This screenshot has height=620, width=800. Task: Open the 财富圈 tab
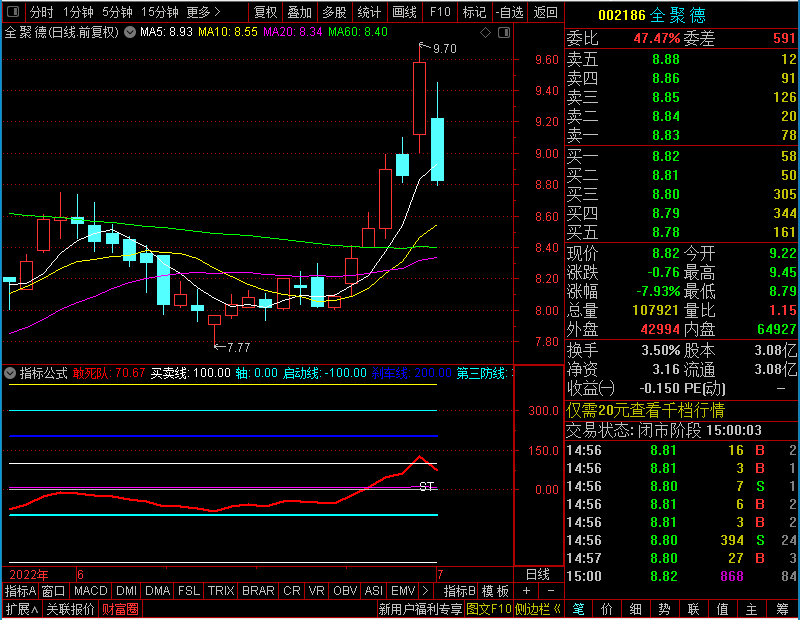[120, 609]
